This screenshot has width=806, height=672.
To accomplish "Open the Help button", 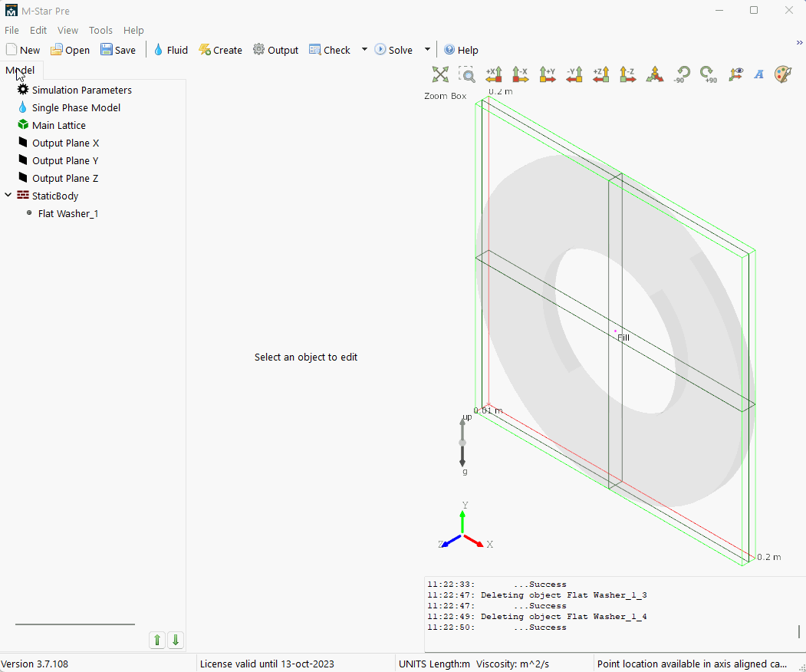I will tap(461, 49).
